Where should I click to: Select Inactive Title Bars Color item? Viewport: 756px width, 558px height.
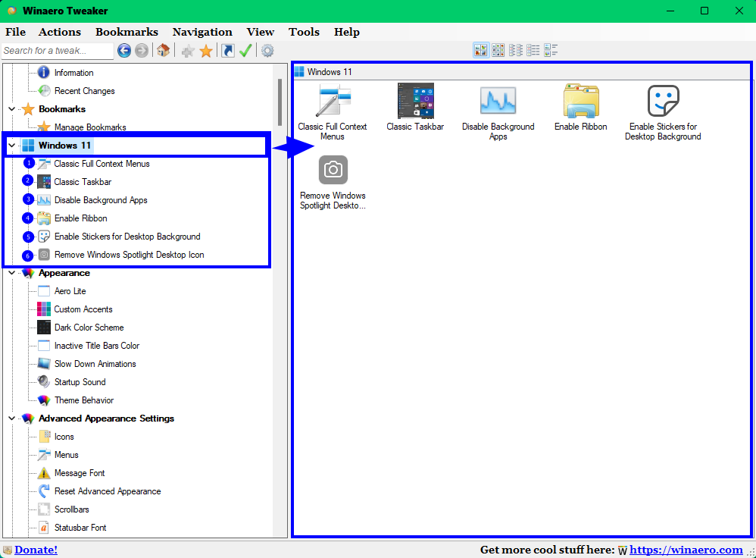97,346
